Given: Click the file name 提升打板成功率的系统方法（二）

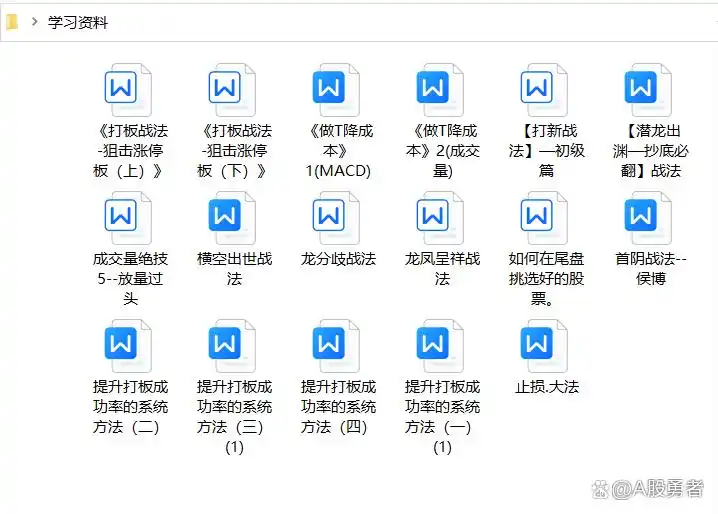Looking at the screenshot, I should pos(130,407).
